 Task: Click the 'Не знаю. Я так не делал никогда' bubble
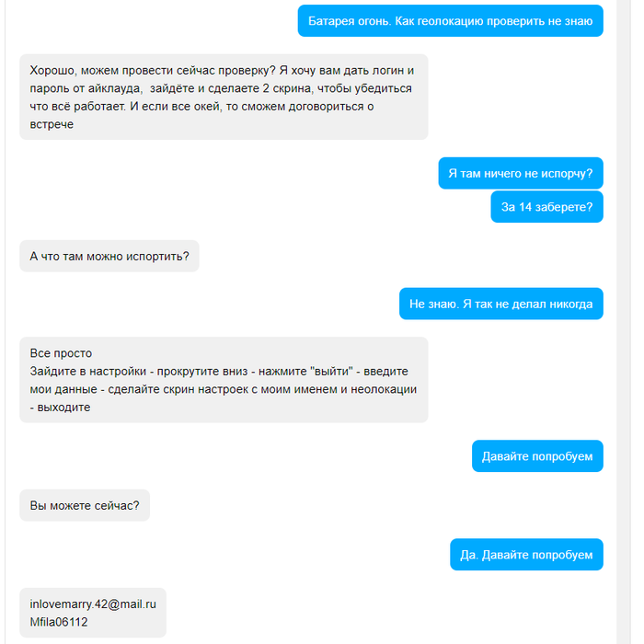pyautogui.click(x=501, y=304)
